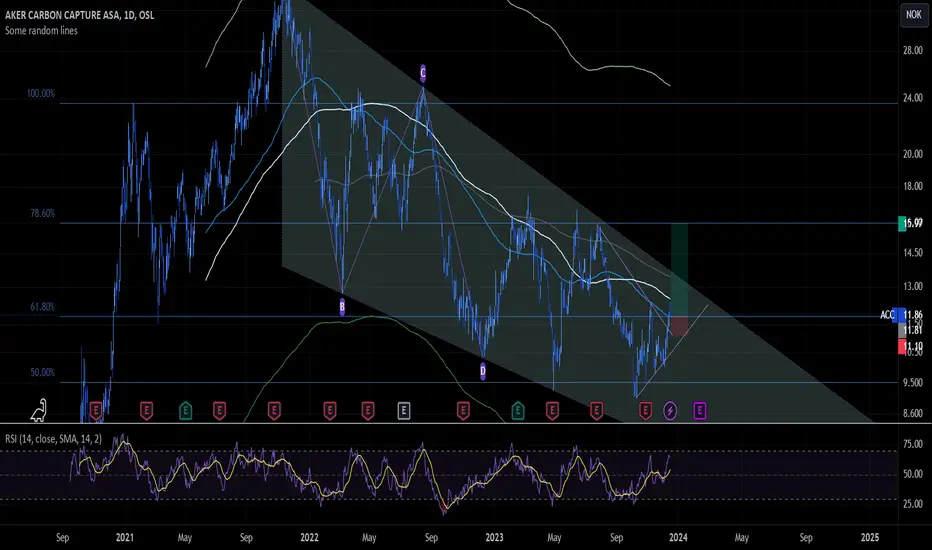
Task: Open the NOK currency selector
Action: coord(913,14)
